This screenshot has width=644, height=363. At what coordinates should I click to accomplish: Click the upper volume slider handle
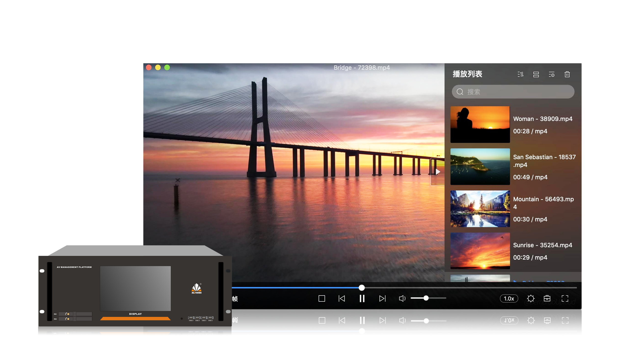tap(426, 298)
